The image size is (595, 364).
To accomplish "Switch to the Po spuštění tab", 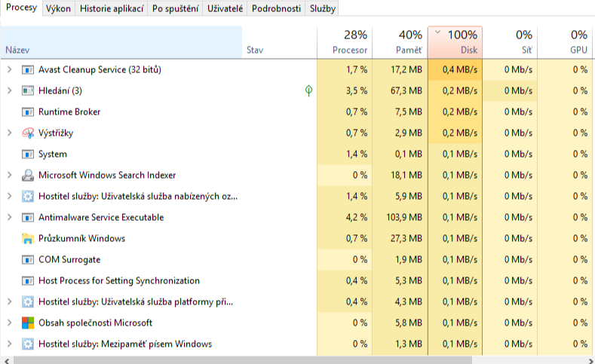I will click(x=175, y=8).
